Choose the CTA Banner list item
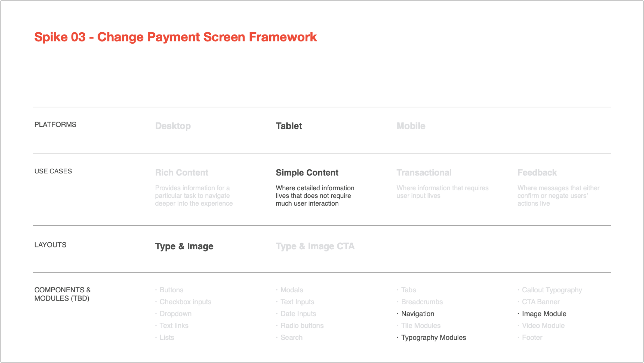 tap(540, 302)
